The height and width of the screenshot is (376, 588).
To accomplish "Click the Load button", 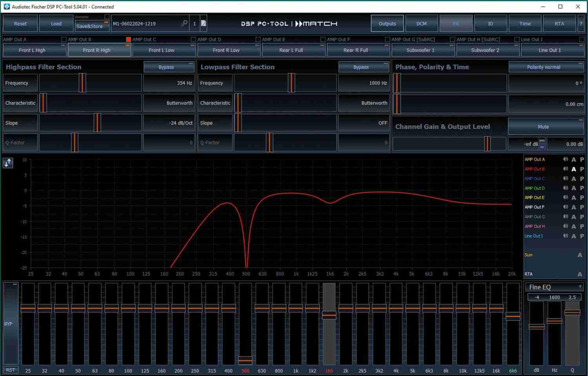I will (56, 24).
